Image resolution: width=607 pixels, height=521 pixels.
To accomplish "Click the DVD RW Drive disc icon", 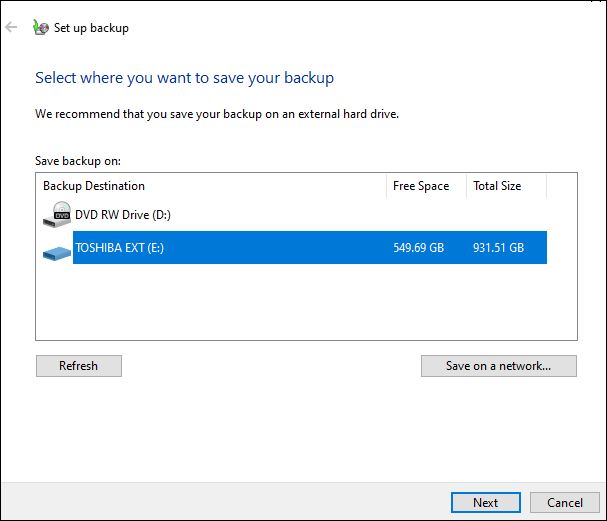I will 57,214.
